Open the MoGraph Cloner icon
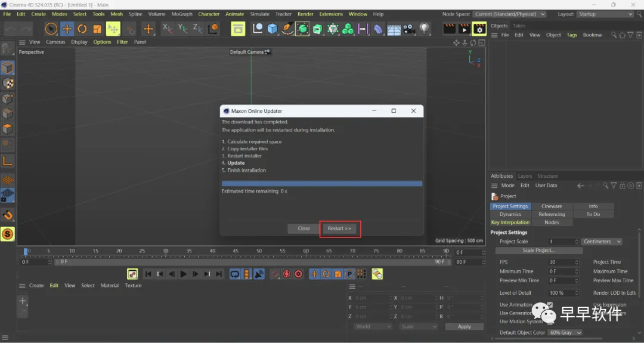The width and height of the screenshot is (644, 343). tap(348, 29)
